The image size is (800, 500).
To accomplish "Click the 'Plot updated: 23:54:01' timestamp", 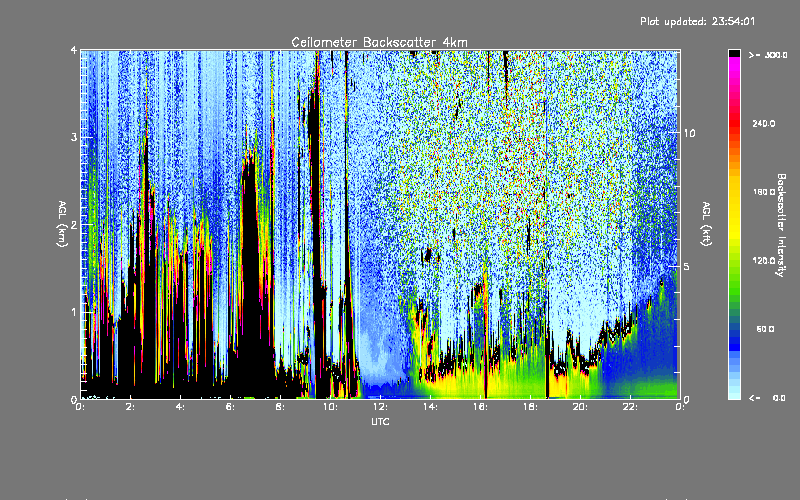I will click(697, 21).
